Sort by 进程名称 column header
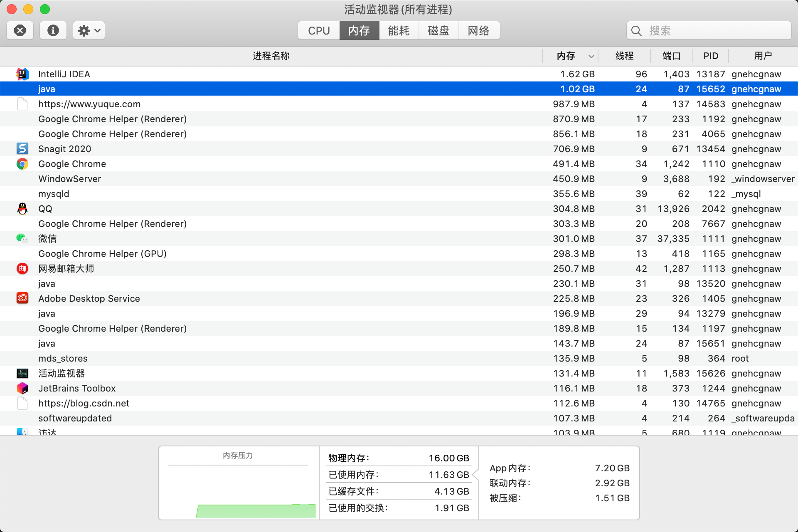The image size is (798, 532). [x=271, y=56]
